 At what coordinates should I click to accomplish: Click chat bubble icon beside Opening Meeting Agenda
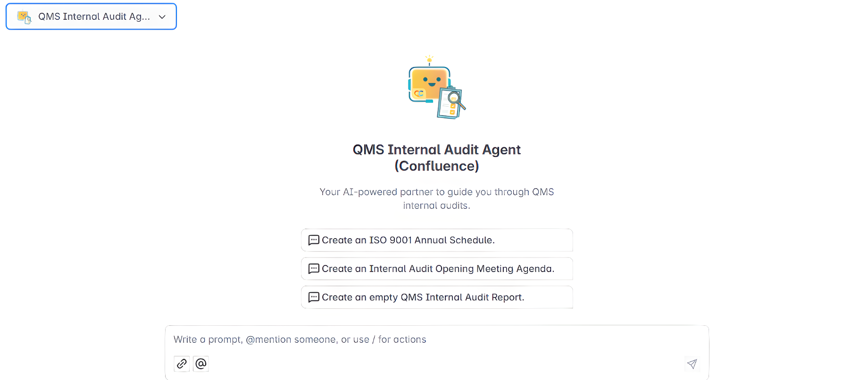click(x=314, y=269)
